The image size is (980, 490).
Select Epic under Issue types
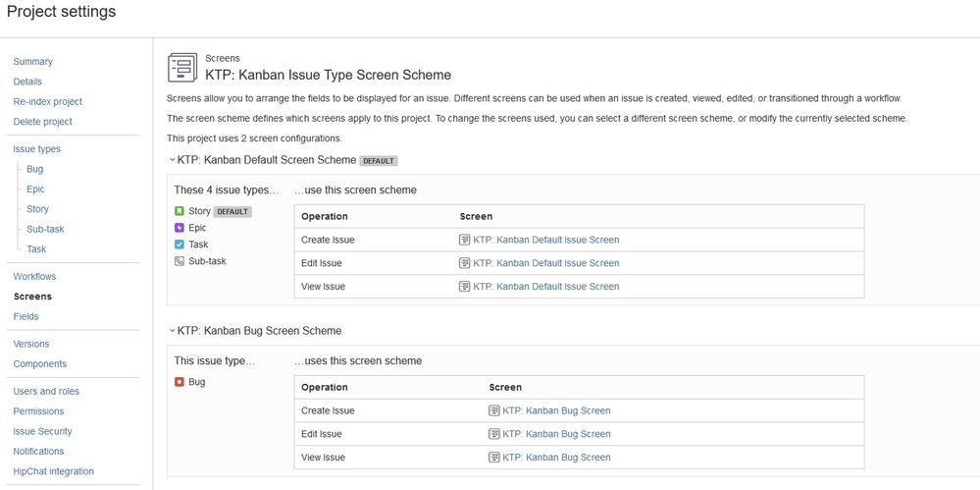click(x=35, y=189)
